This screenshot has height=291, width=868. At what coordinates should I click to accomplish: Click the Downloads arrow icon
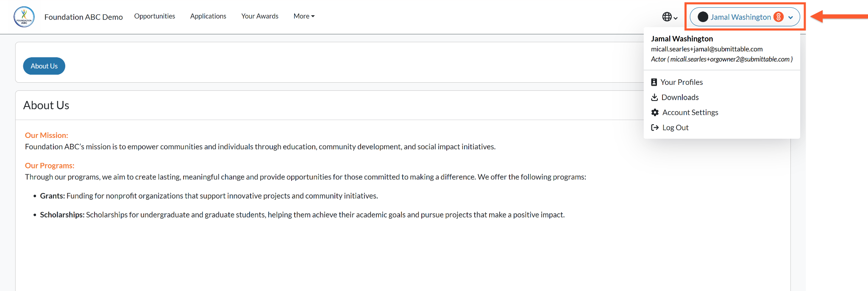tap(654, 97)
